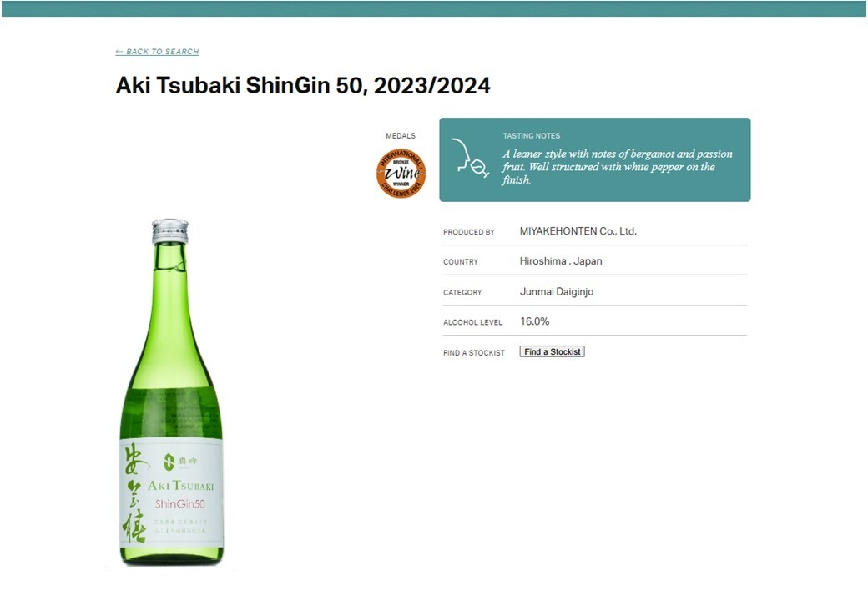Click the teal header bar
The width and height of the screenshot is (868, 601).
pyautogui.click(x=434, y=9)
